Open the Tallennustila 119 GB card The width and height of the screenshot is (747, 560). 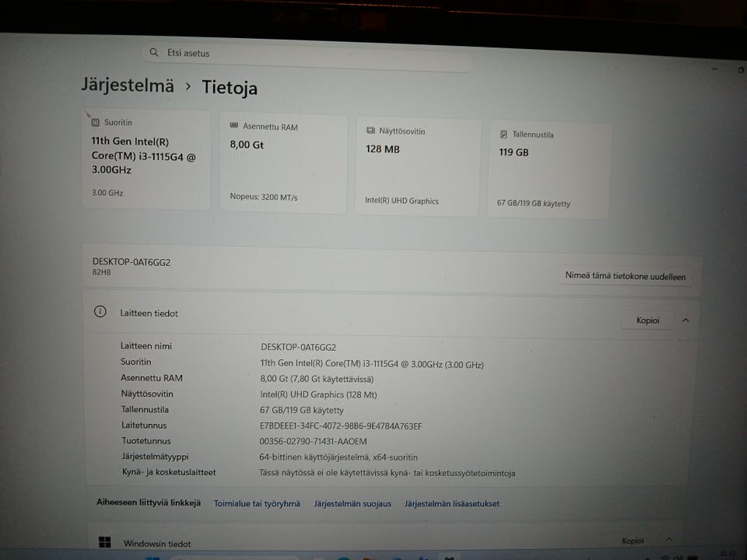549,170
